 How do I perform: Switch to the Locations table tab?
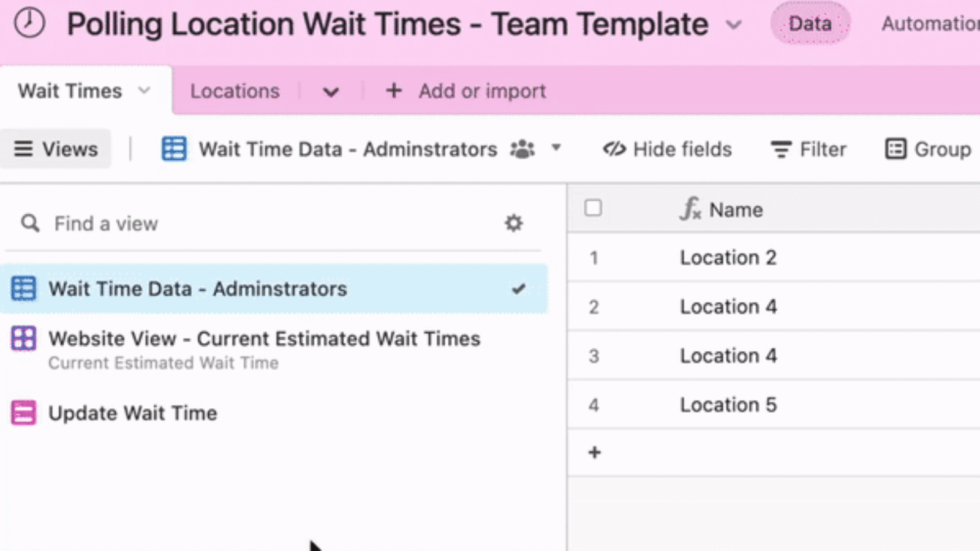[235, 91]
